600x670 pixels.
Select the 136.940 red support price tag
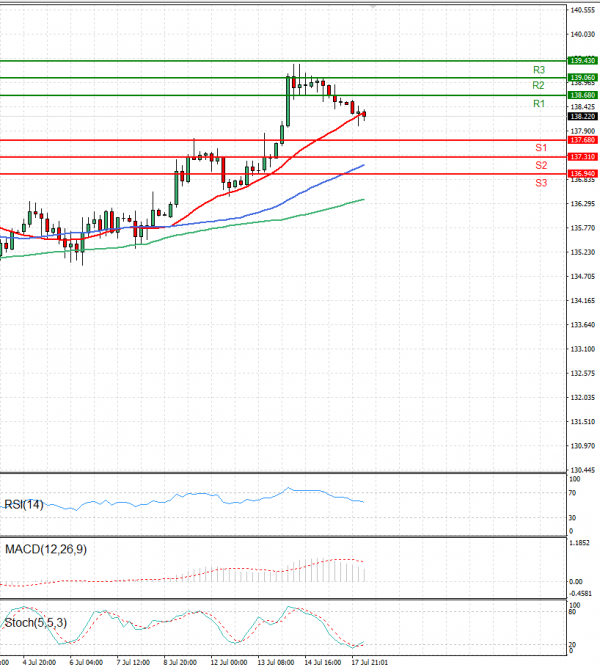tap(582, 174)
